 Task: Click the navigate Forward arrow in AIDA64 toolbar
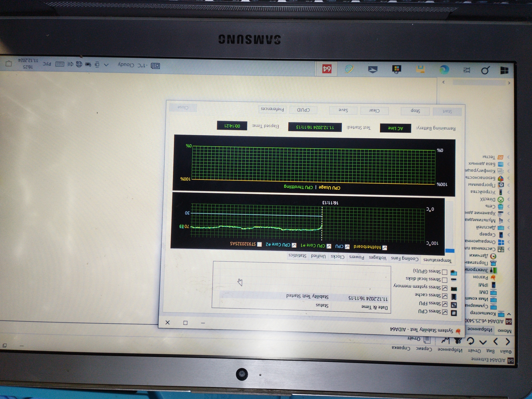coord(496,341)
